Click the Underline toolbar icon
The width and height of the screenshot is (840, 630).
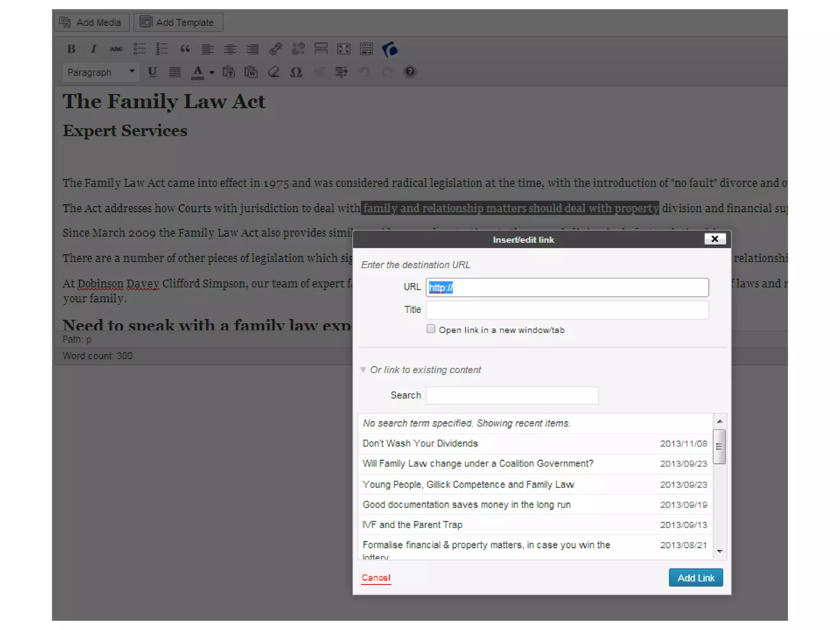pyautogui.click(x=152, y=72)
